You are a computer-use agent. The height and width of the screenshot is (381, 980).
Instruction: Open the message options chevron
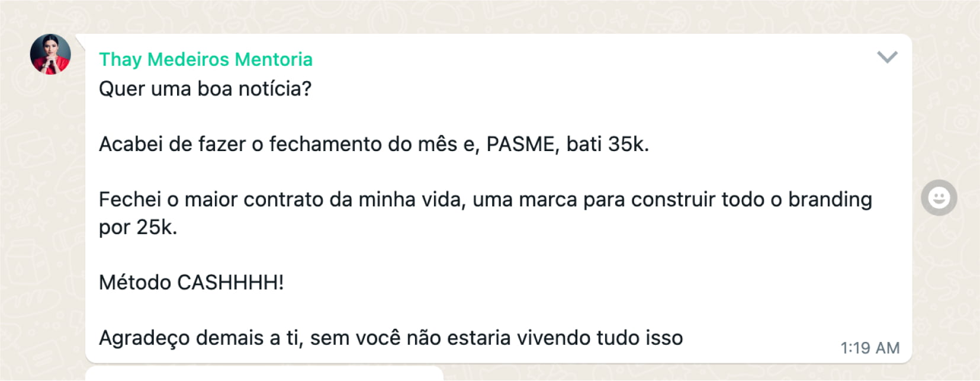pos(887,57)
